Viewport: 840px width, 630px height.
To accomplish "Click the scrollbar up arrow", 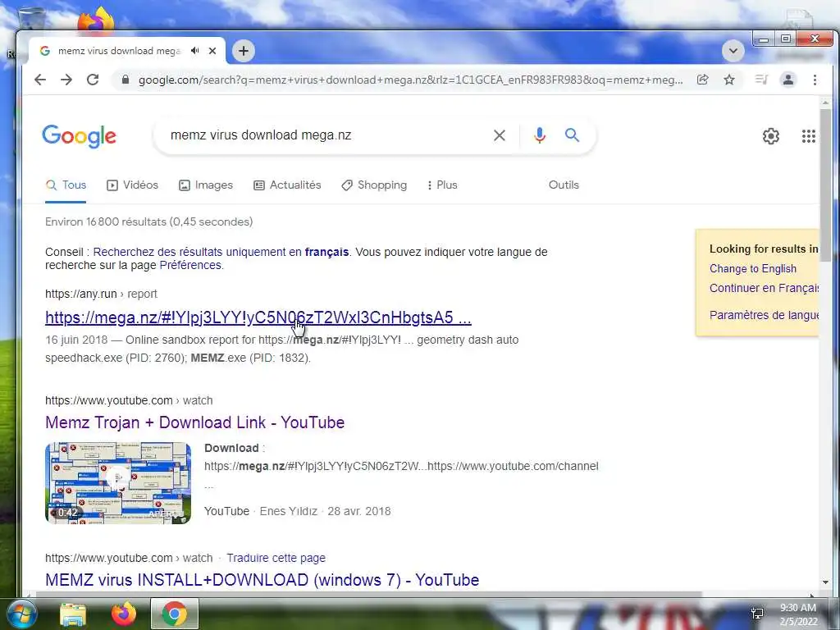I will coord(825,103).
